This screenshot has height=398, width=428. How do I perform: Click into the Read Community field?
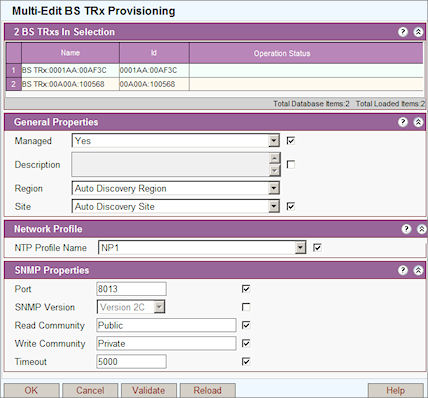[166, 325]
